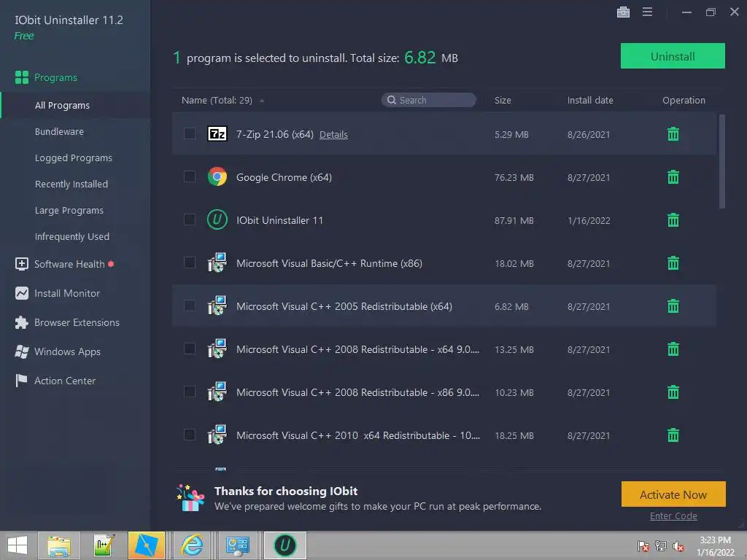Click the program list scrollbar
Screen dimensions: 747x560
pos(721,162)
